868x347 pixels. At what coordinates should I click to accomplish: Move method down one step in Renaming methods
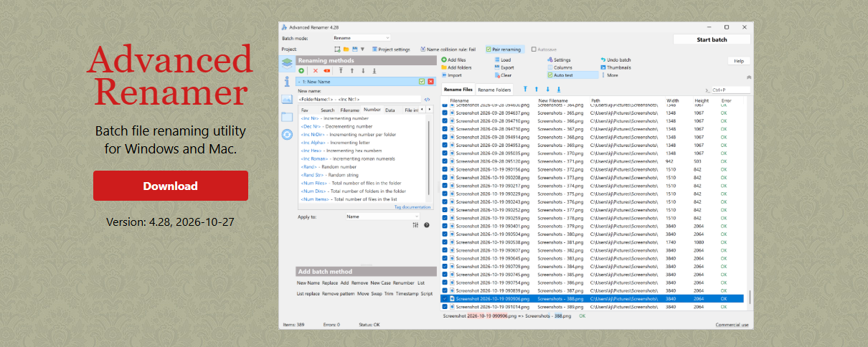point(364,71)
